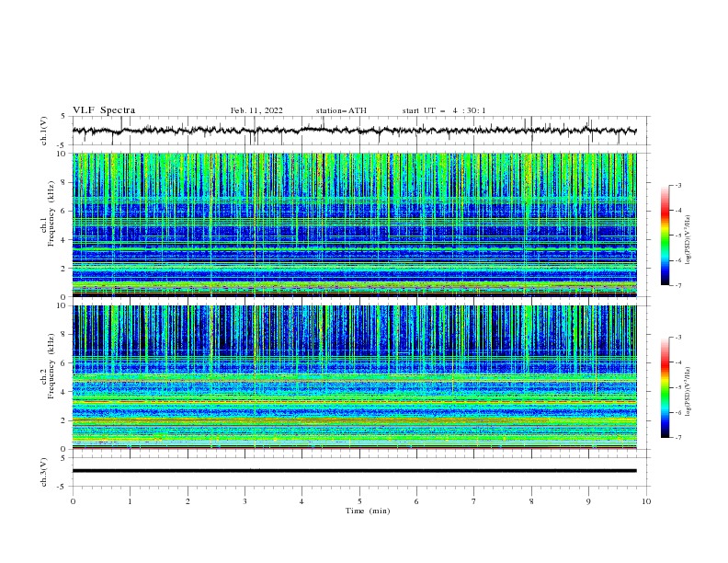Click the "-6" label on ch.2 colorbar
Screen dimensions: 728x563
678,412
